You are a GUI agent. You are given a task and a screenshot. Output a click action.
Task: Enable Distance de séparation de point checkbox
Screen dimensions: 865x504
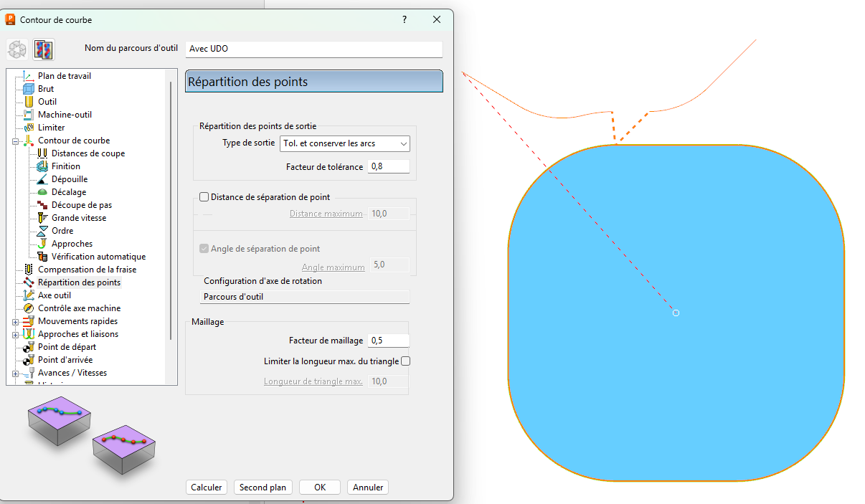(x=204, y=197)
